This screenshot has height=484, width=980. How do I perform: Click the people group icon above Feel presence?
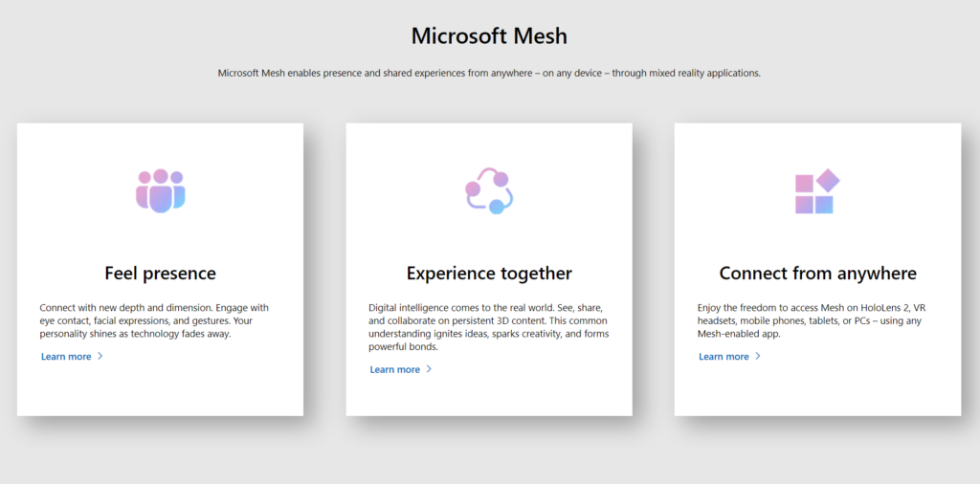tap(161, 191)
